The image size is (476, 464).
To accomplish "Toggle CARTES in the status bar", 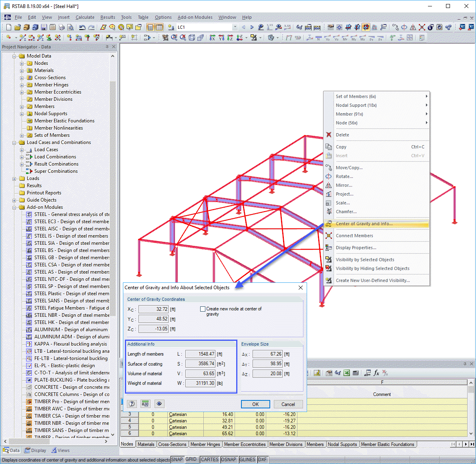I will tap(209, 460).
